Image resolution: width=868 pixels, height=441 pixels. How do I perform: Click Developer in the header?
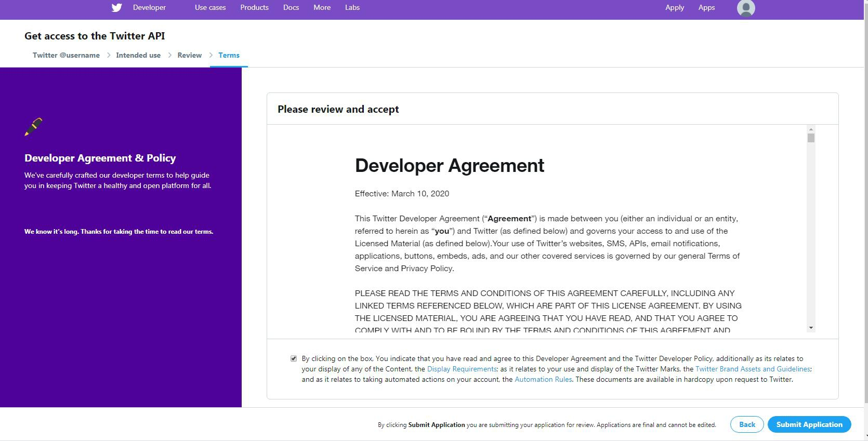(149, 7)
